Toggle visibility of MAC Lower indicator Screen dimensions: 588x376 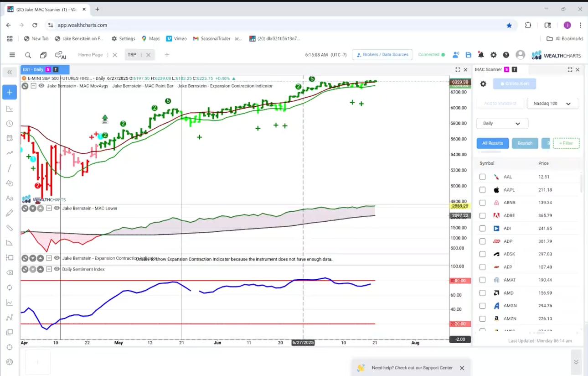pyautogui.click(x=57, y=208)
